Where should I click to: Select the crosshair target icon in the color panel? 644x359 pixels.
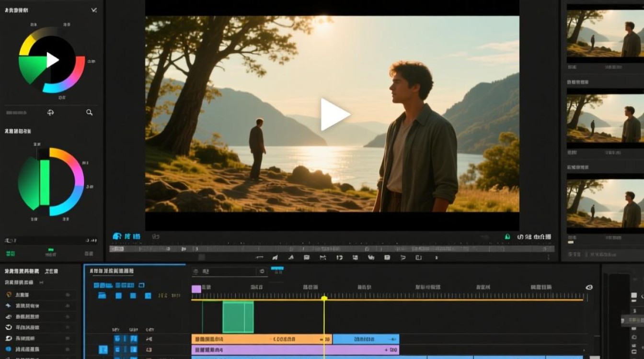(50, 112)
